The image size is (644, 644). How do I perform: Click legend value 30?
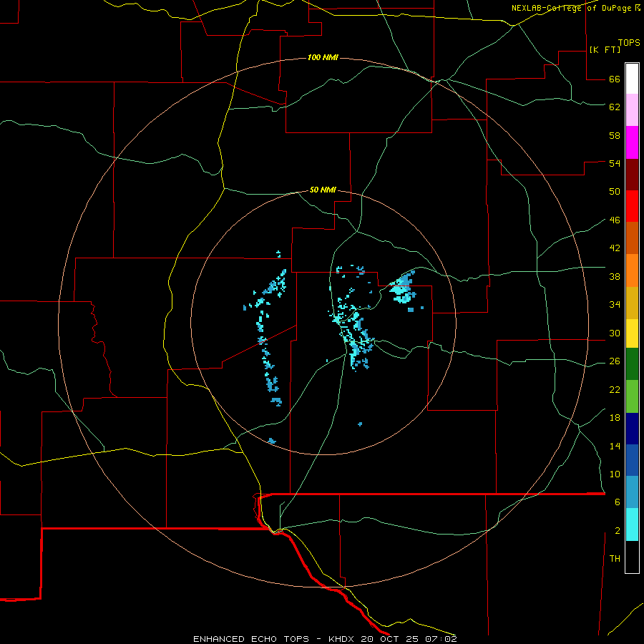click(x=615, y=333)
